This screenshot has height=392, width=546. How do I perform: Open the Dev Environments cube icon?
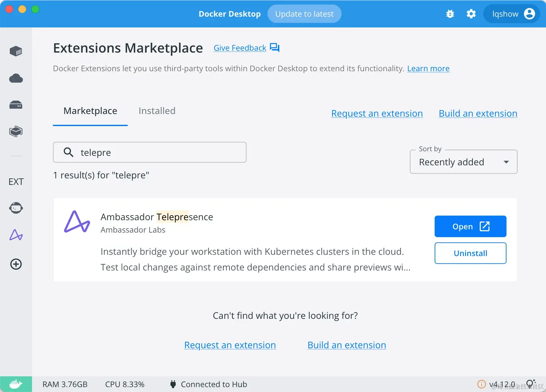16,131
